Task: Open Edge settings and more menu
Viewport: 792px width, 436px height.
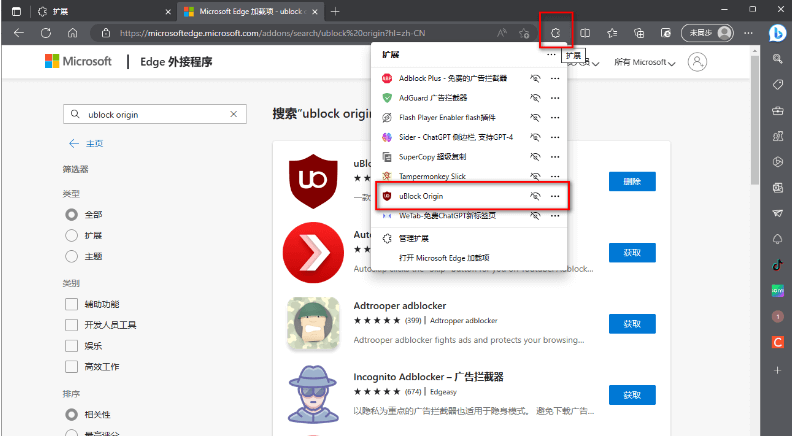Action: pyautogui.click(x=749, y=33)
